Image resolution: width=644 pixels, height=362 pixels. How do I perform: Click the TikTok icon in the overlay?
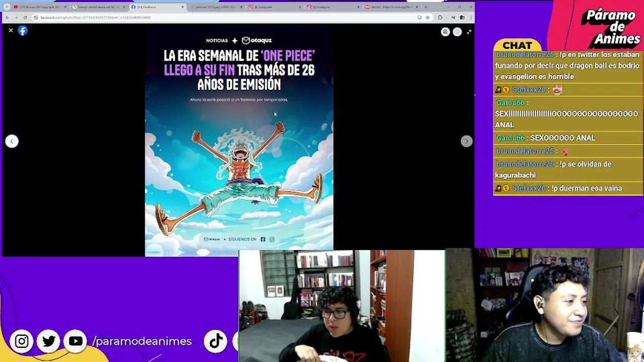pyautogui.click(x=216, y=341)
